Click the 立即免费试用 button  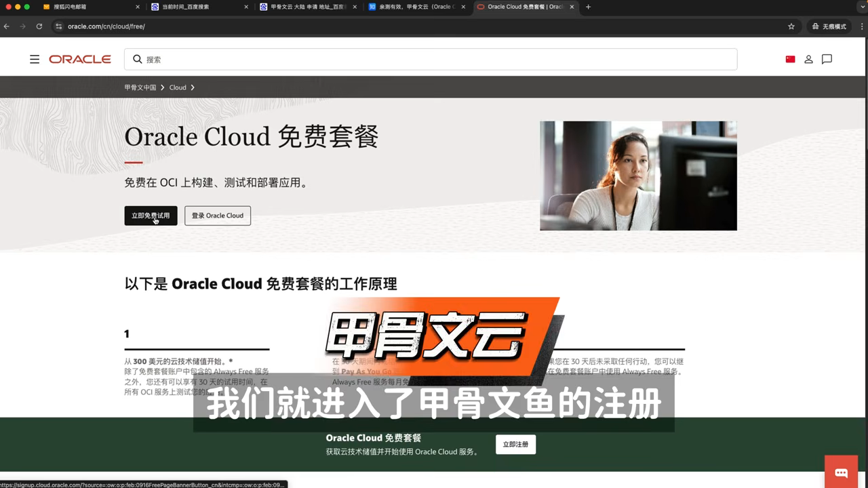tap(151, 216)
